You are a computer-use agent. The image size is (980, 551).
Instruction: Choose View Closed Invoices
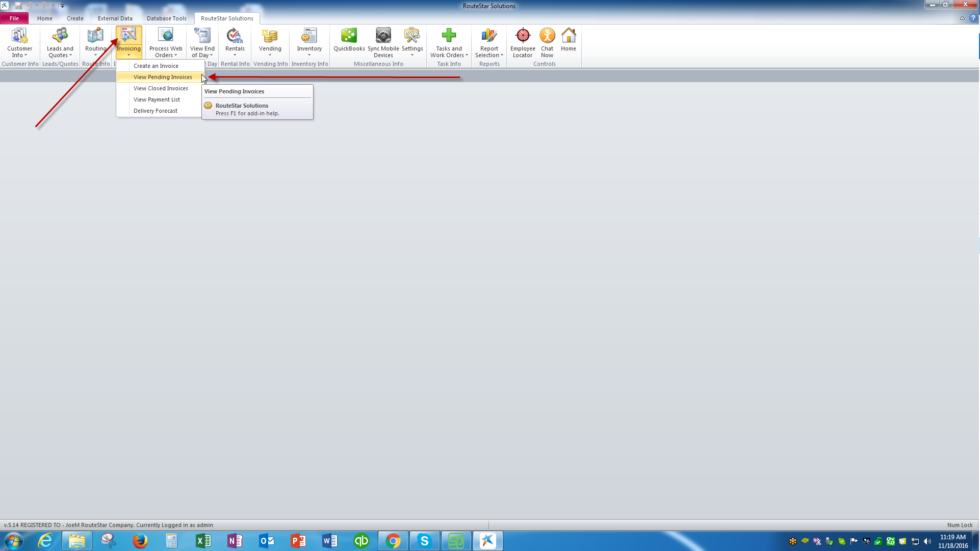160,88
